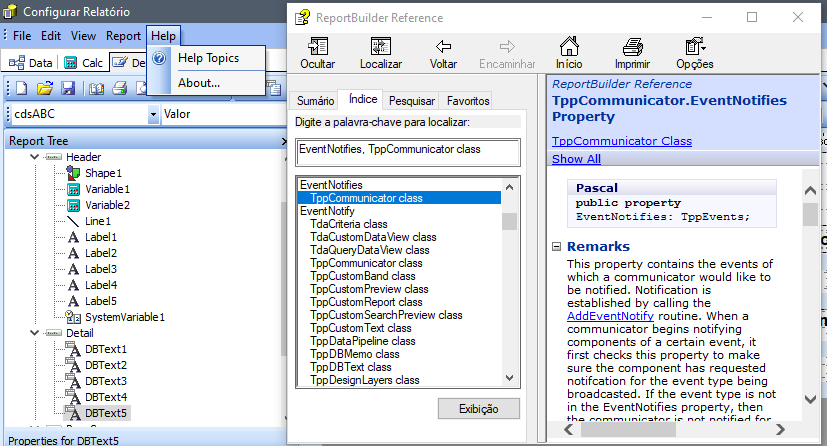This screenshot has height=446, width=827.
Task: Go back with the Voltar arrow
Action: (x=443, y=53)
